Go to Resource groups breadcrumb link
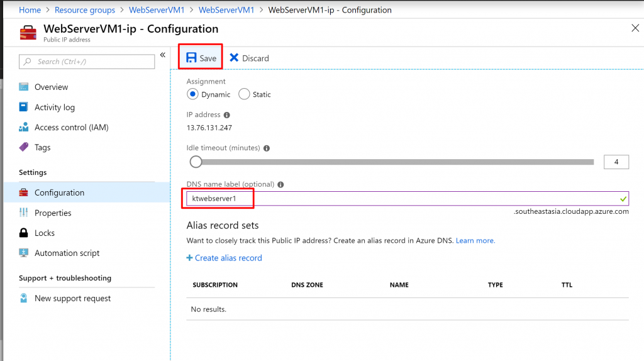This screenshot has width=644, height=361. pyautogui.click(x=85, y=10)
